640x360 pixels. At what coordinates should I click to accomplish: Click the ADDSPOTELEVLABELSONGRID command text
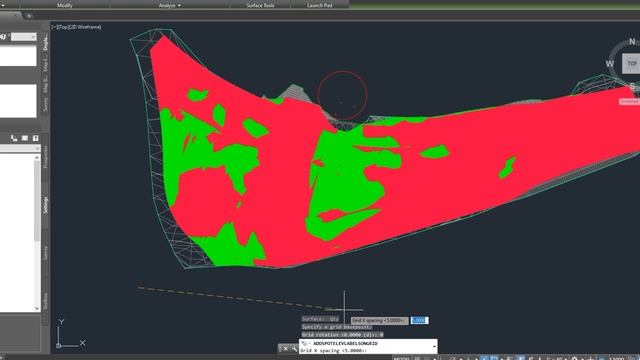tap(345, 344)
